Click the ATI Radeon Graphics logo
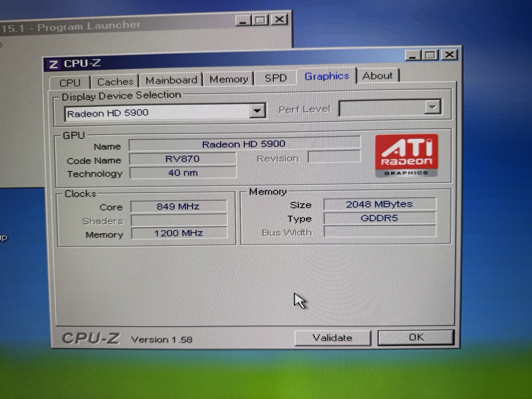The image size is (532, 399). click(406, 155)
